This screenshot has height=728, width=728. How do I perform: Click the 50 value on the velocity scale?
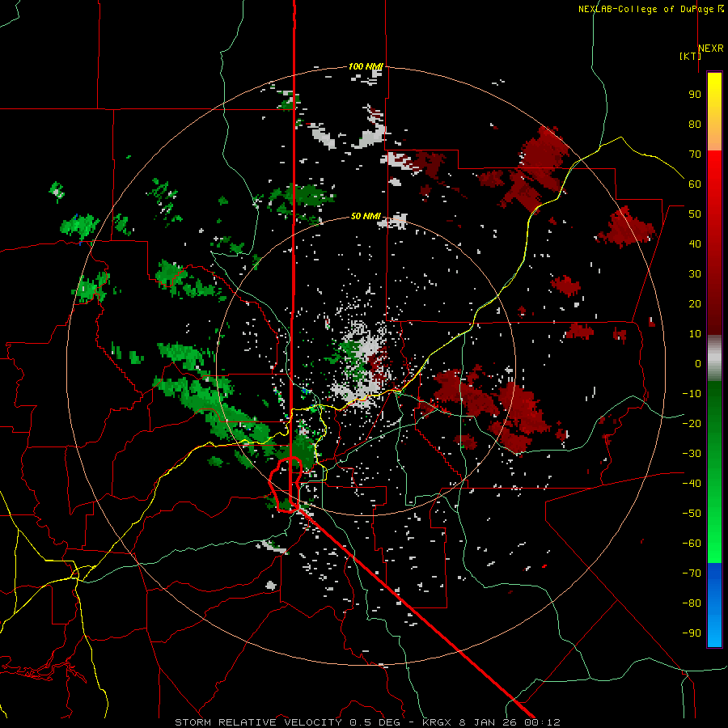pyautogui.click(x=695, y=214)
